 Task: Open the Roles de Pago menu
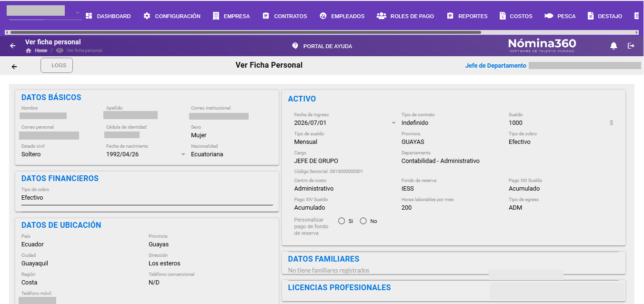[x=405, y=16]
